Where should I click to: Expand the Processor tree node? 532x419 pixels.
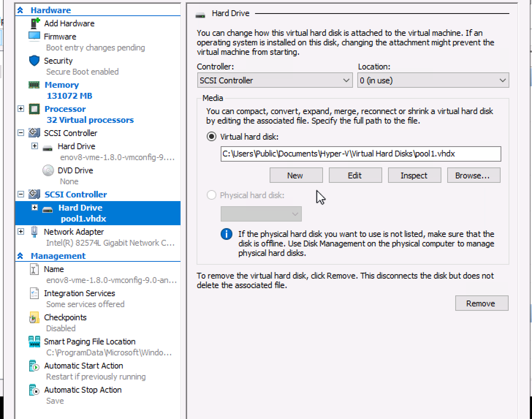click(21, 109)
